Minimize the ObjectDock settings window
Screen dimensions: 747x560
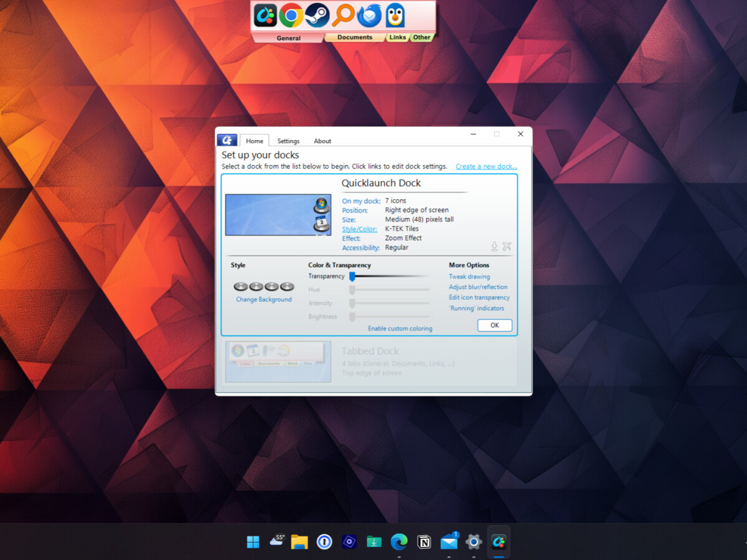click(x=474, y=134)
